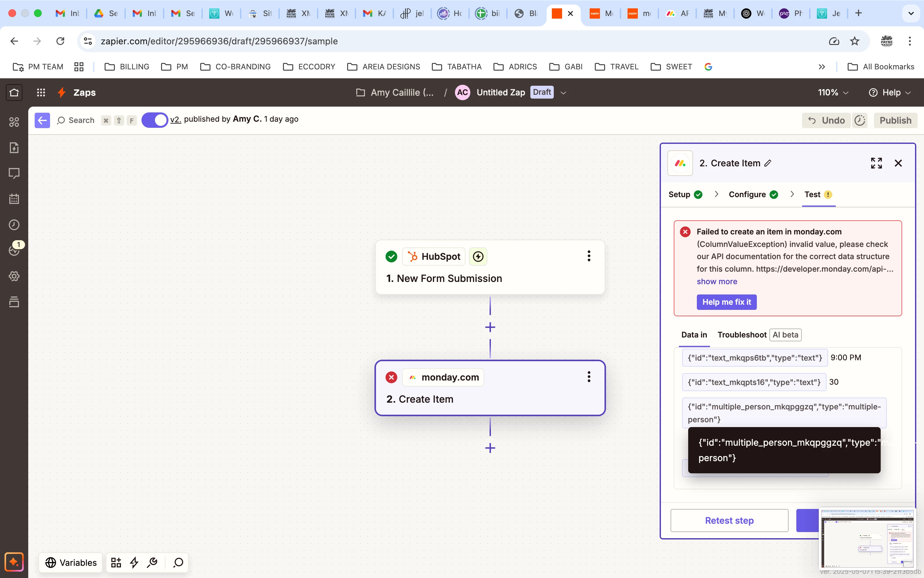Open the Troubleshoot AI beta tab
The height and width of the screenshot is (578, 924).
click(x=759, y=335)
